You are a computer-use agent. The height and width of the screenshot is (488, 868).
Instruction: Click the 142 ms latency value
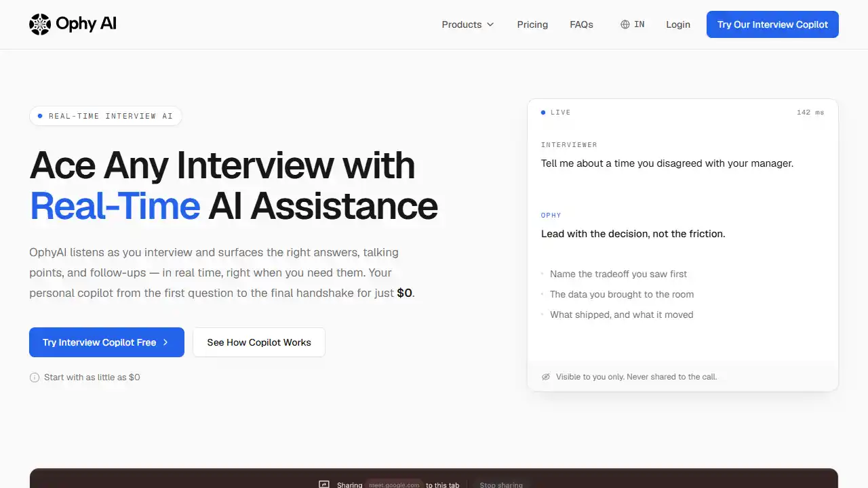click(x=810, y=113)
